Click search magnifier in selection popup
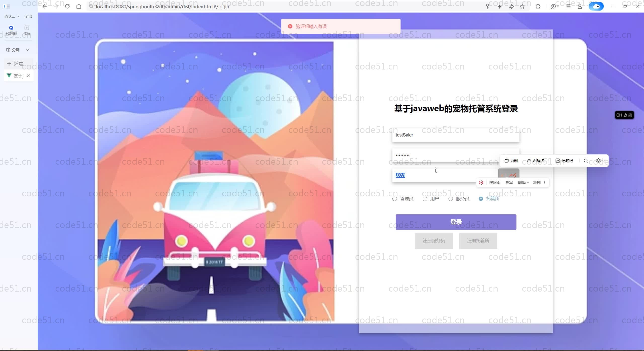 tap(586, 161)
